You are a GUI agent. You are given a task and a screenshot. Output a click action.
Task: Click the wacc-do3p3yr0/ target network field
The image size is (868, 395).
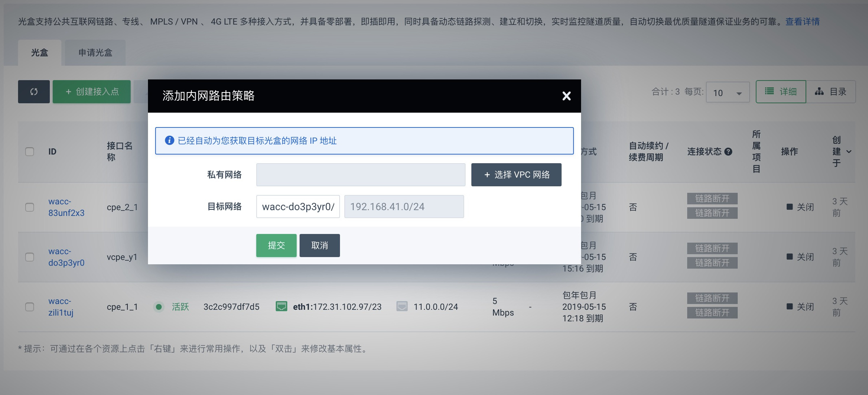pyautogui.click(x=298, y=207)
